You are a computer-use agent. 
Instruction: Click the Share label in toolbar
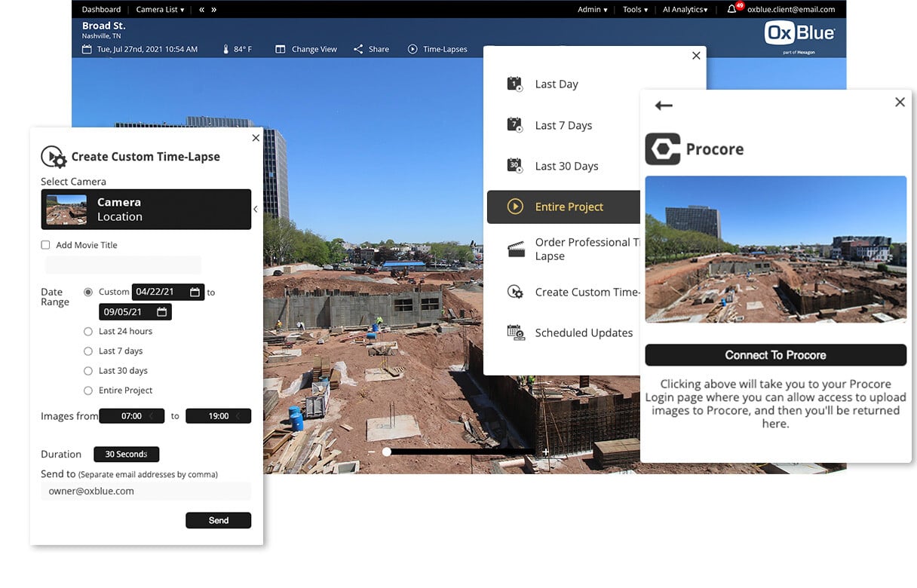[x=379, y=49]
